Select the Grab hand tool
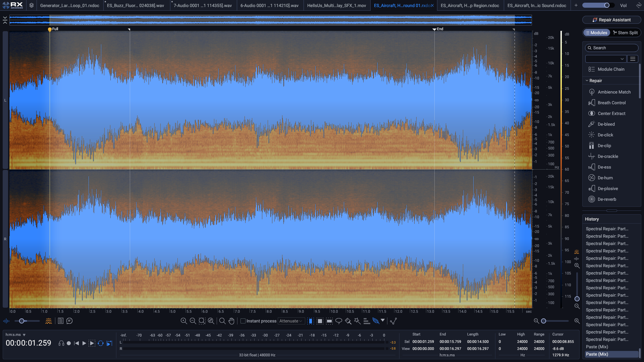Image resolution: width=644 pixels, height=362 pixels. click(231, 321)
